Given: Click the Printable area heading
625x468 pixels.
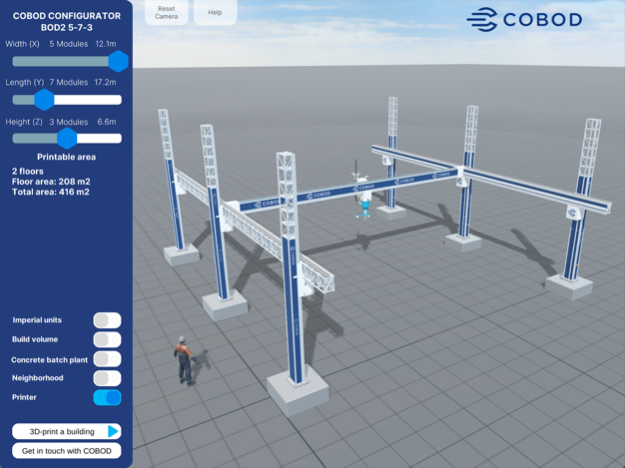Looking at the screenshot, I should 66,157.
